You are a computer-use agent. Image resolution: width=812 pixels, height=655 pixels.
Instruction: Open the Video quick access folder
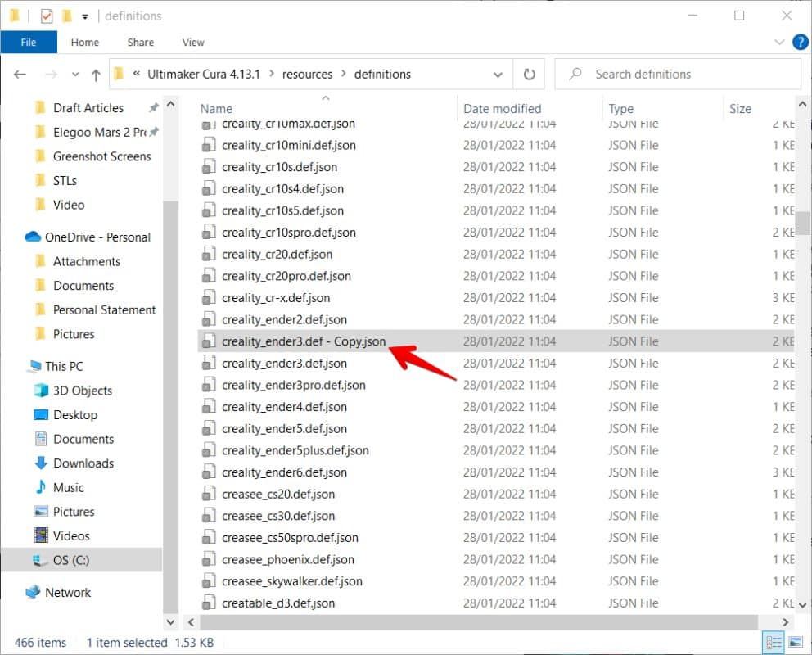click(x=69, y=205)
